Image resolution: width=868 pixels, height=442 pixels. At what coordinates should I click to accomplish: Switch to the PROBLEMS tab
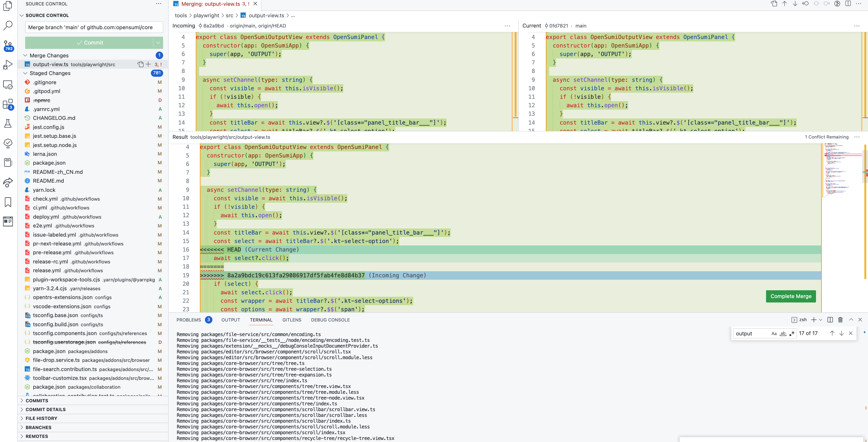[x=188, y=319]
